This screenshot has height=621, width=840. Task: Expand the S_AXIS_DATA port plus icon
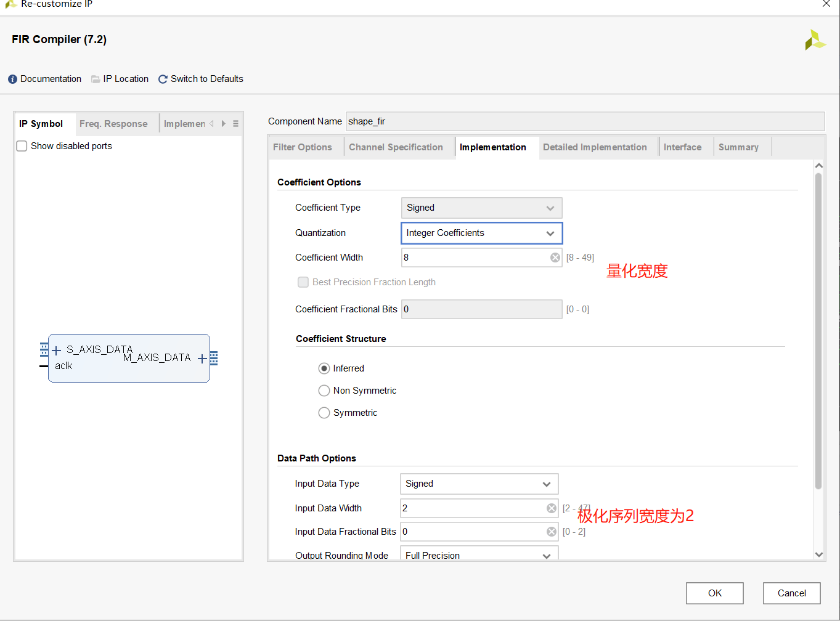57,351
